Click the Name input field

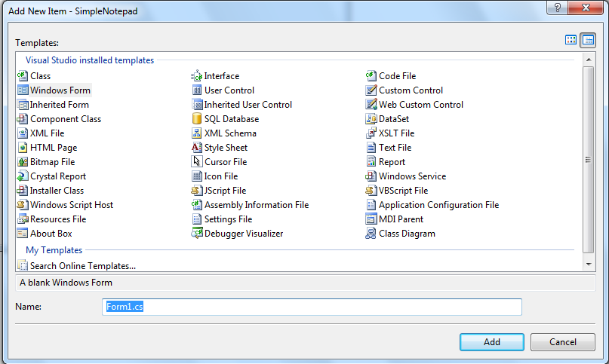point(312,307)
